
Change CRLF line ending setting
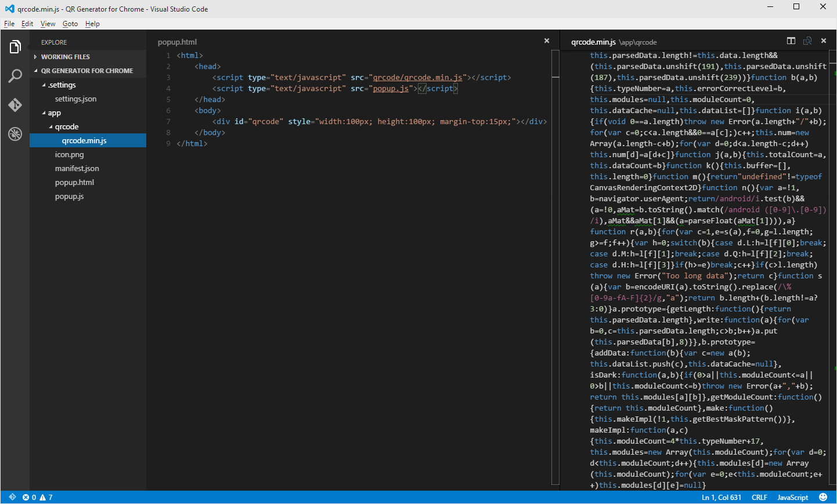click(x=759, y=497)
